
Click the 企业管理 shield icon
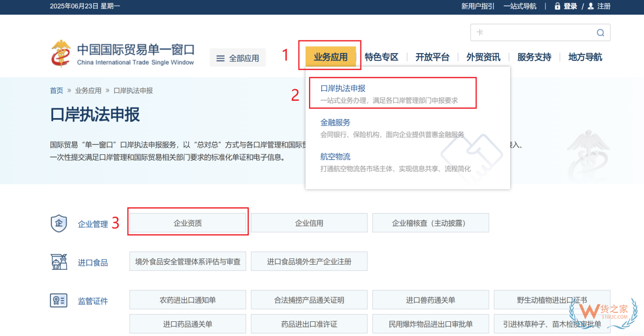click(59, 223)
